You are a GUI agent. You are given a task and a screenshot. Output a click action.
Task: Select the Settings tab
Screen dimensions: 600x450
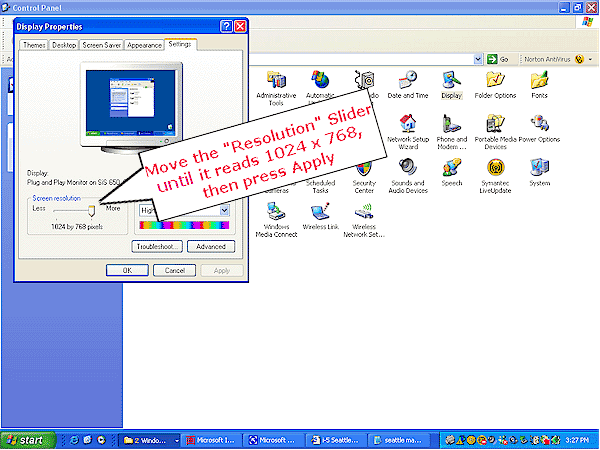(180, 44)
